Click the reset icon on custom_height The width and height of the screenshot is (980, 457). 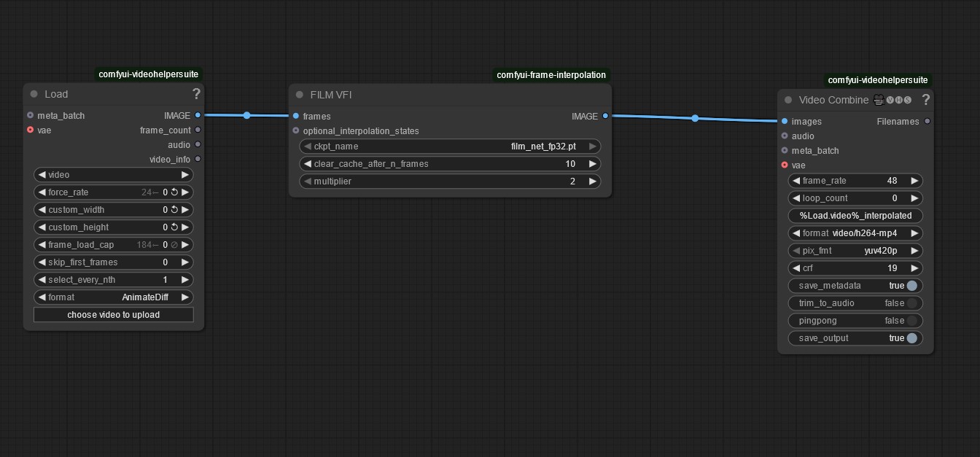(174, 227)
